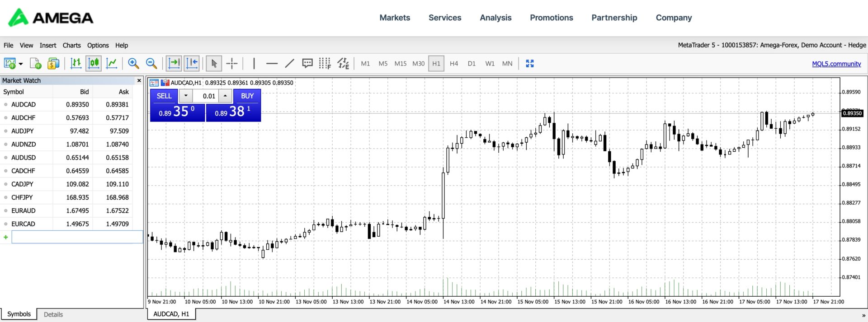Open the View menu
Image resolution: width=868 pixels, height=322 pixels.
pos(26,45)
